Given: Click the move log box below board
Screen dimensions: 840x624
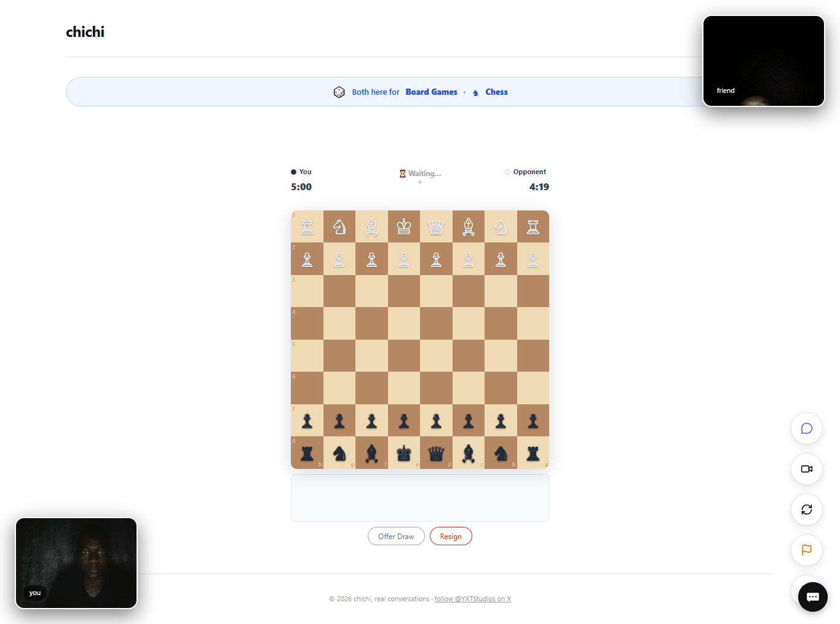Looking at the screenshot, I should click(x=420, y=498).
